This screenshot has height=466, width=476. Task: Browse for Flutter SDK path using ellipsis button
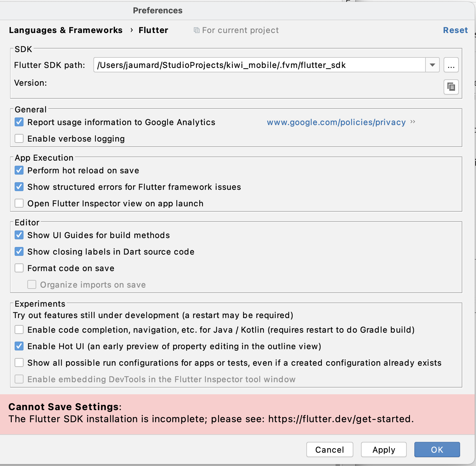(x=451, y=65)
